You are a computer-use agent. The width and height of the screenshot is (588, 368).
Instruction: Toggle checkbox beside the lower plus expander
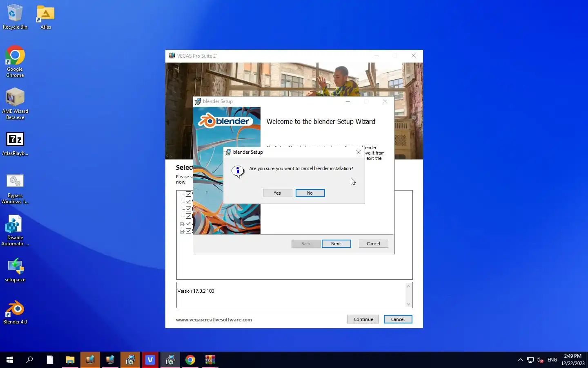[x=188, y=231]
